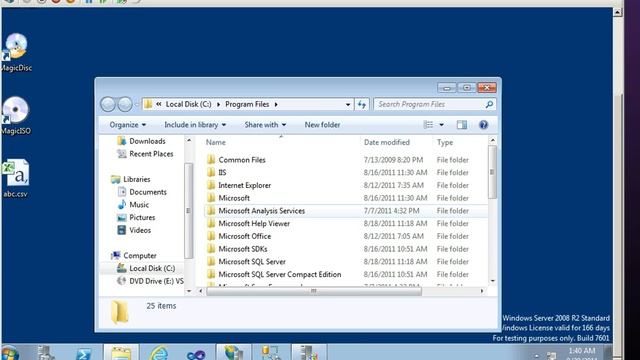The image size is (640, 360).
Task: Select the abc.csv file on desktop
Action: (16, 179)
